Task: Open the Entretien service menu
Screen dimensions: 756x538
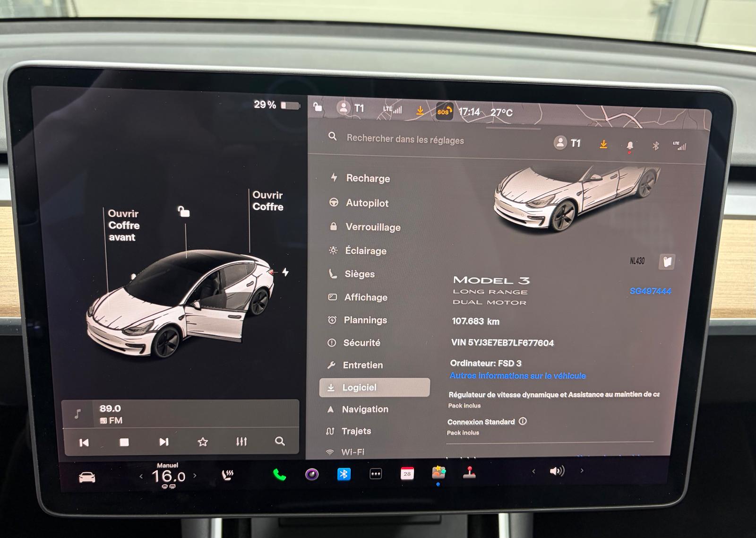Action: (355, 365)
